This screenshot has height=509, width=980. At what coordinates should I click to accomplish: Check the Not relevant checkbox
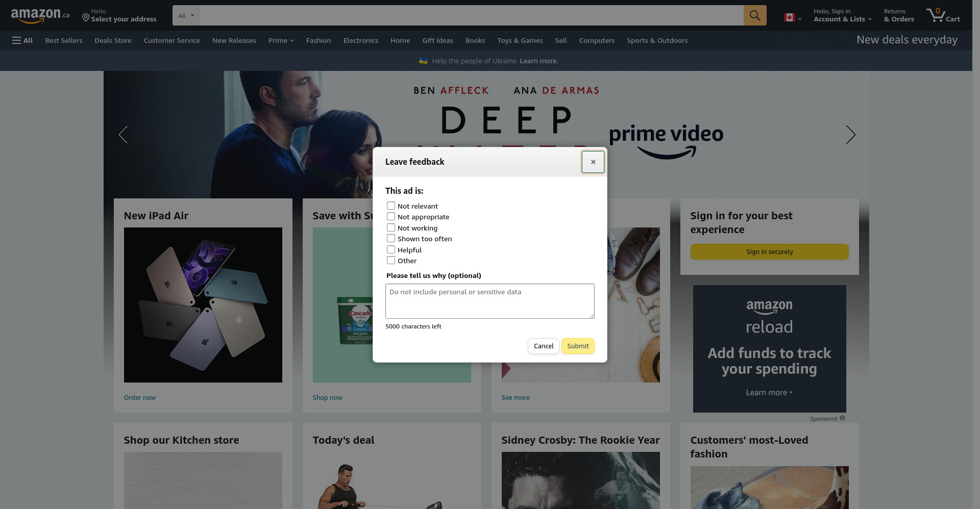pos(390,206)
